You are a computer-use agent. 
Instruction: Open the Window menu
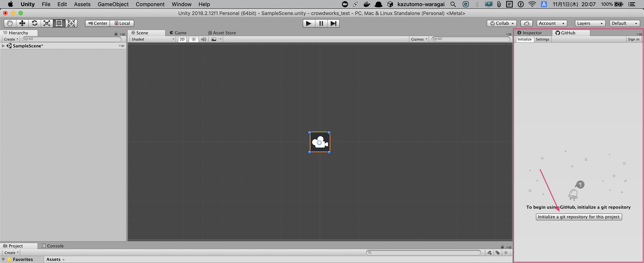(x=182, y=4)
